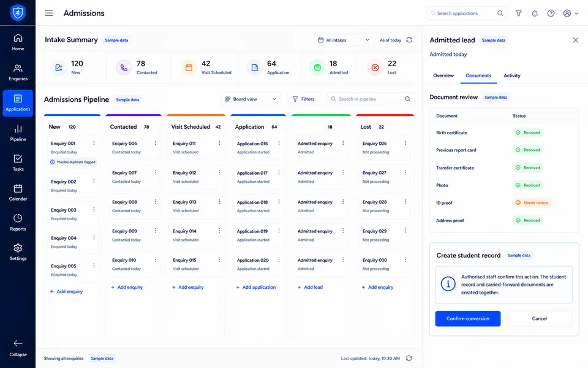This screenshot has height=368, width=588.
Task: Open more options for Enquiry 026
Action: 405,143
